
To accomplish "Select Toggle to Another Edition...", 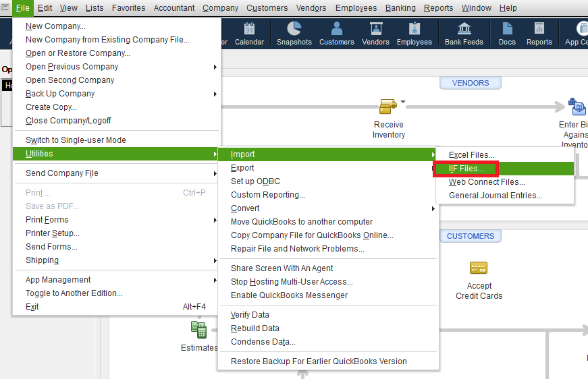I will tap(117, 293).
